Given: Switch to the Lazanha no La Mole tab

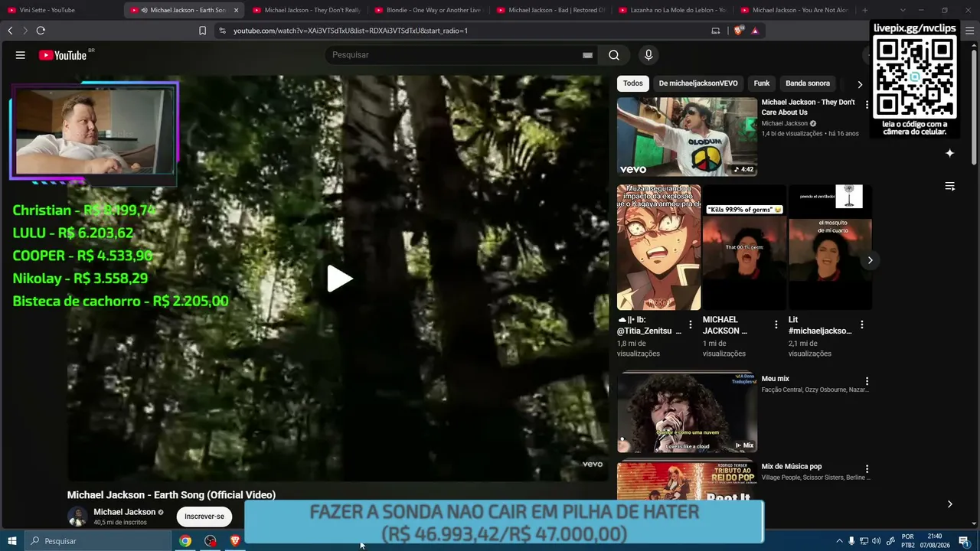Looking at the screenshot, I should click(673, 10).
